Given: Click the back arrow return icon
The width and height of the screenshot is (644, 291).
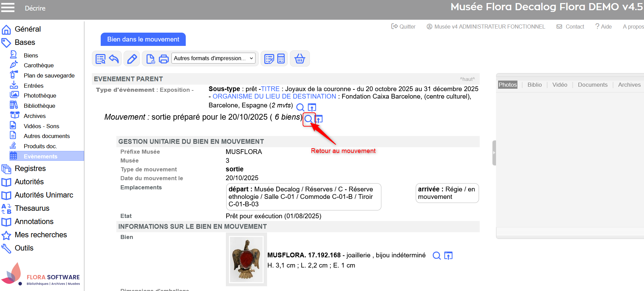Looking at the screenshot, I should tap(114, 59).
